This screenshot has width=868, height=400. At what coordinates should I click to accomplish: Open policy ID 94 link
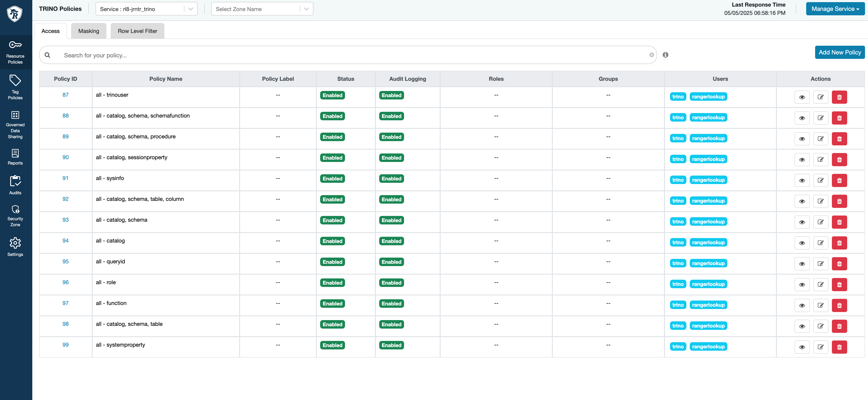pos(65,240)
